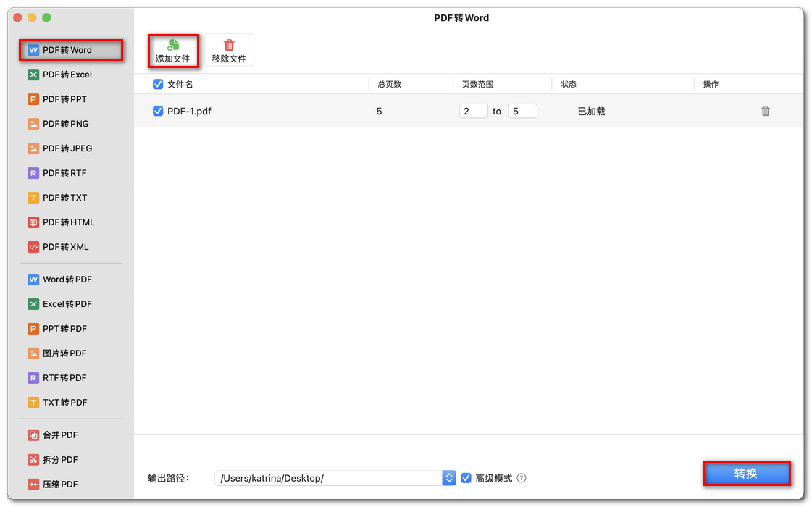
Task: Uncheck the 高级模式 advanced mode option
Action: tap(466, 478)
